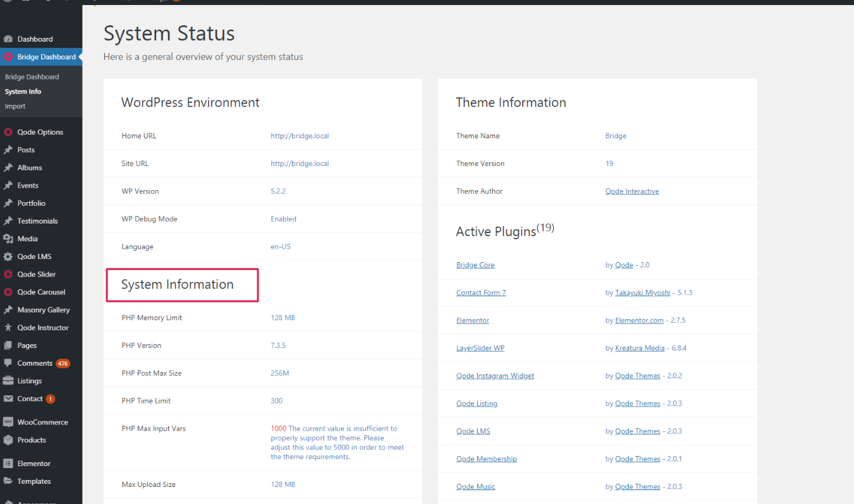Click the Products box icon

tap(8, 440)
